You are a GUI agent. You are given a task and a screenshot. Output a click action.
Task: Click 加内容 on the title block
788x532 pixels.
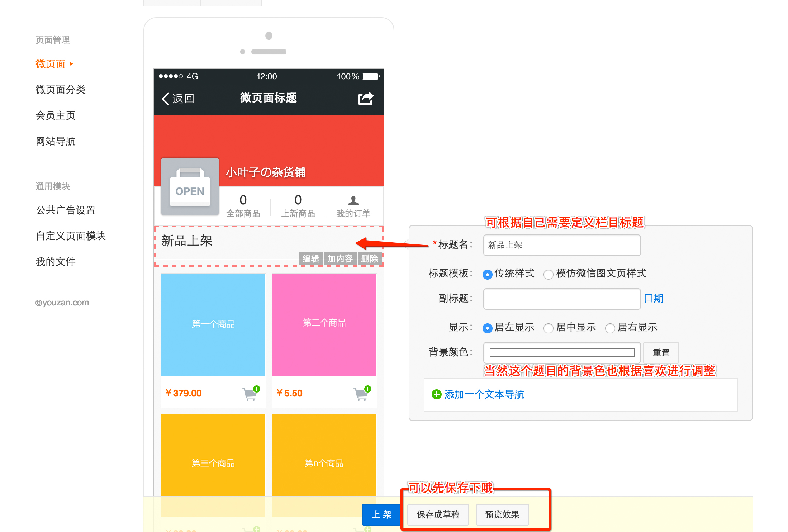pyautogui.click(x=340, y=258)
